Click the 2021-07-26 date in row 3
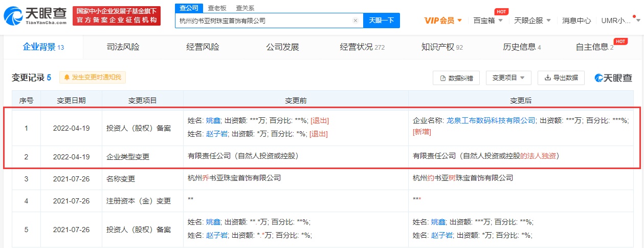644x248 pixels. coord(71,179)
